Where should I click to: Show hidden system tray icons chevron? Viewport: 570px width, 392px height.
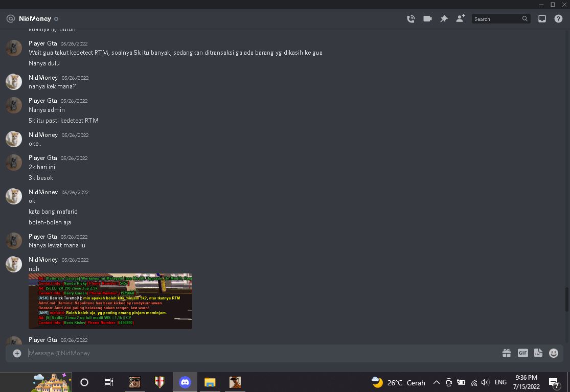pos(437,382)
